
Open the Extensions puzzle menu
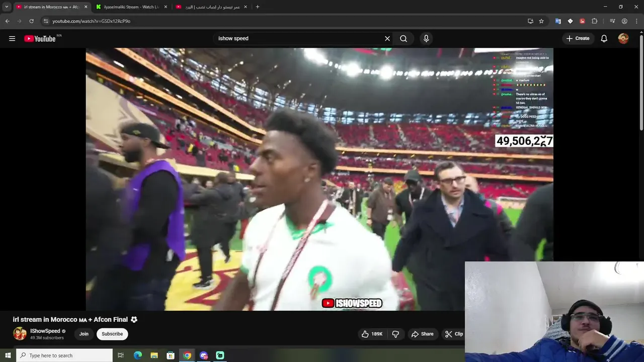click(595, 21)
